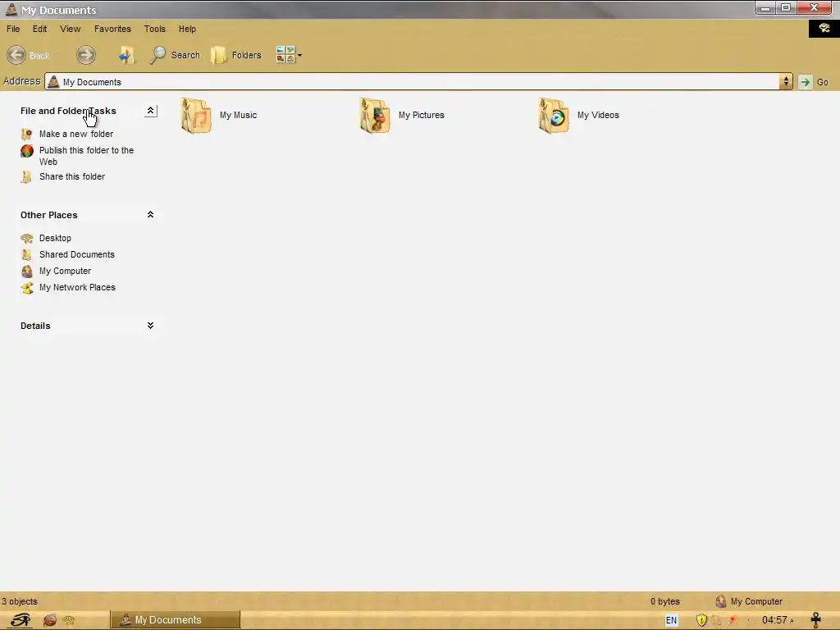840x630 pixels.
Task: Click the Desktop eye icon in sidebar
Action: (27, 239)
